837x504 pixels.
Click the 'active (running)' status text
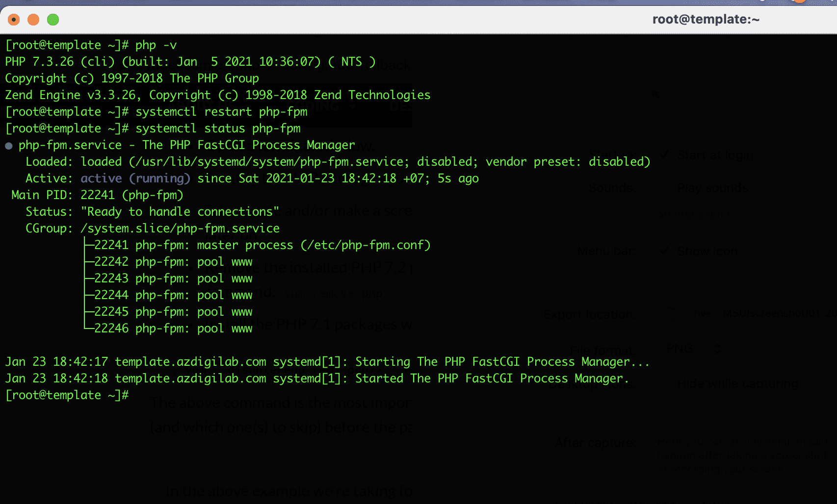pyautogui.click(x=135, y=178)
